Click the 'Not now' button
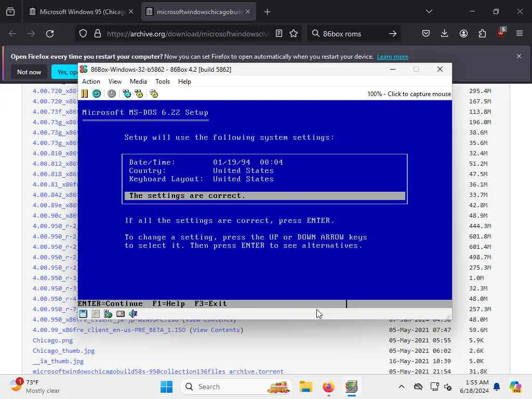Screen dimensions: 532x399 pos(29,72)
